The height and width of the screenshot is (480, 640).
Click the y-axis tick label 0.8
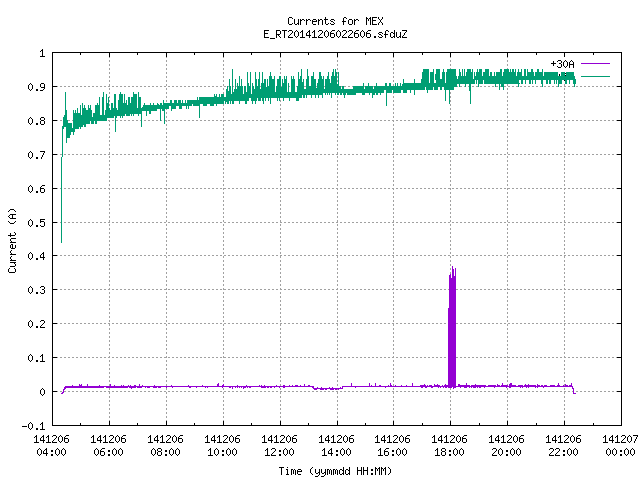point(36,121)
